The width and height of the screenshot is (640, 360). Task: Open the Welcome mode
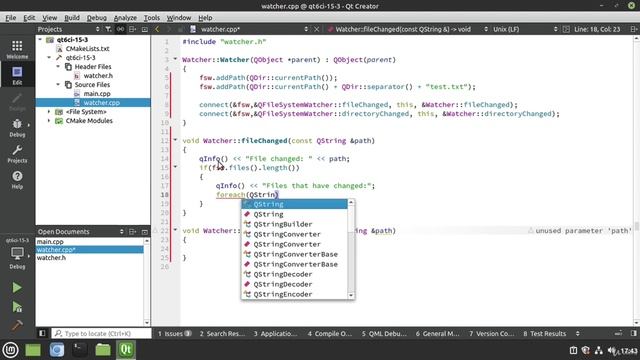(17, 49)
